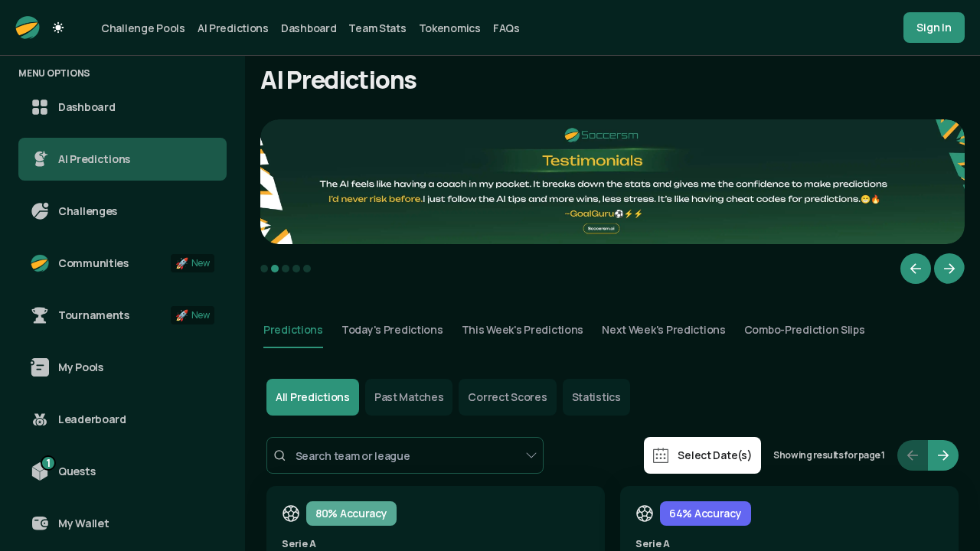View the Leaderboard via its sidebar icon

(x=40, y=419)
